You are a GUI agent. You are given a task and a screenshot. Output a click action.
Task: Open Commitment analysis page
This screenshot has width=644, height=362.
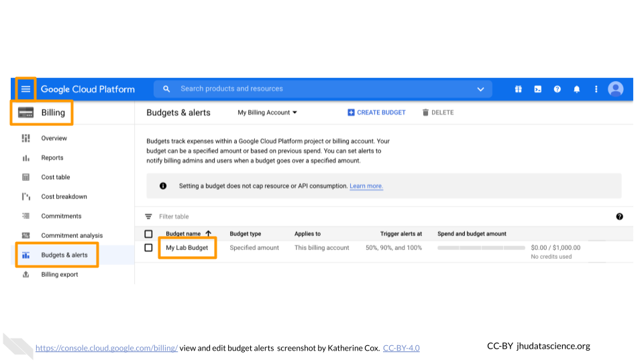click(x=72, y=235)
